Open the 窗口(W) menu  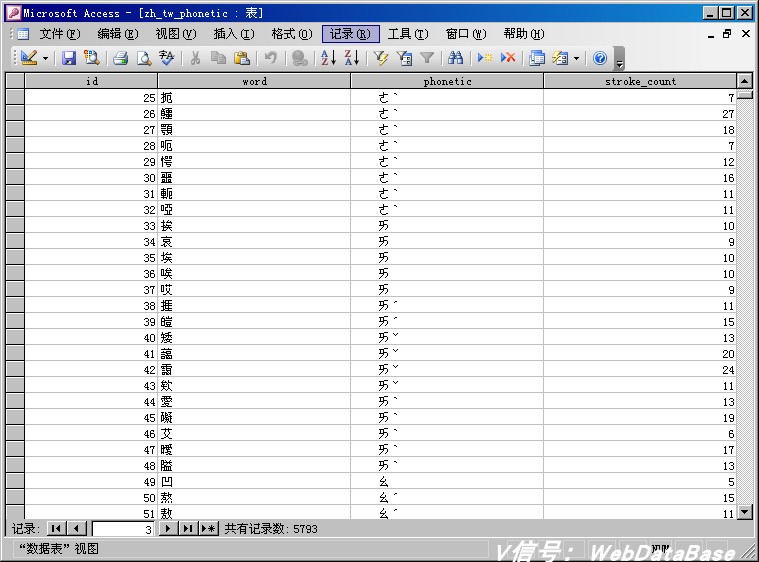pyautogui.click(x=466, y=34)
